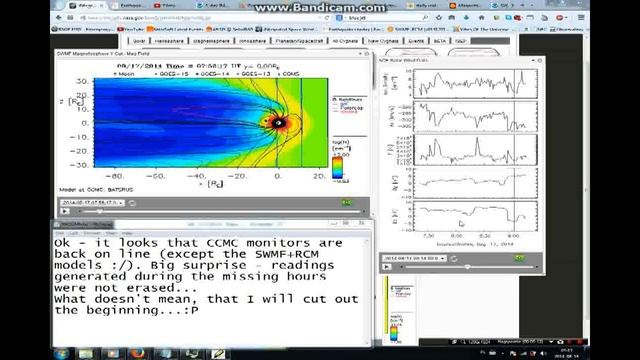Open the File menu in the notepad window
Viewport: 640px width, 360px height.
click(60, 233)
